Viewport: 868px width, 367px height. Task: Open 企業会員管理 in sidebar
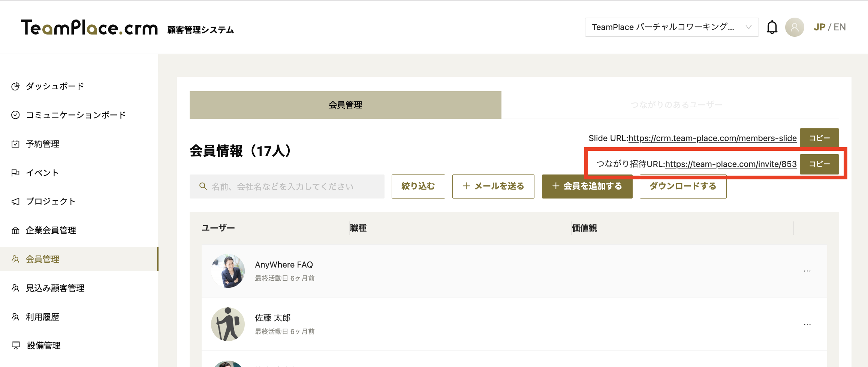tap(79, 230)
